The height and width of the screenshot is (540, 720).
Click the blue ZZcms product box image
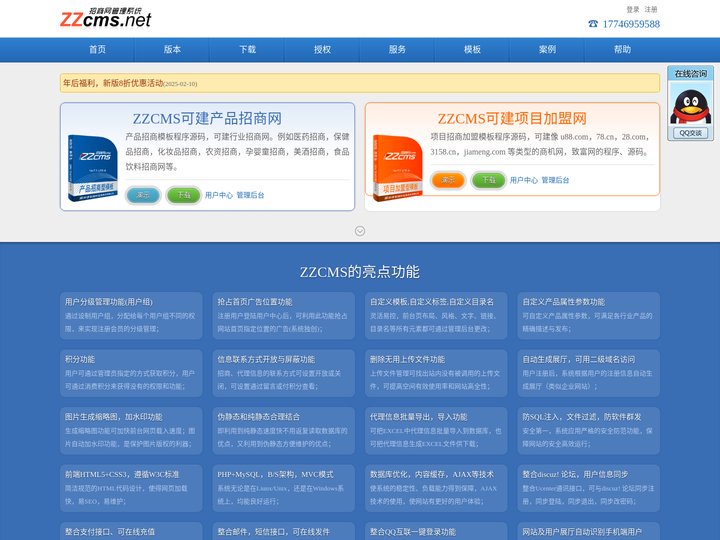point(92,168)
